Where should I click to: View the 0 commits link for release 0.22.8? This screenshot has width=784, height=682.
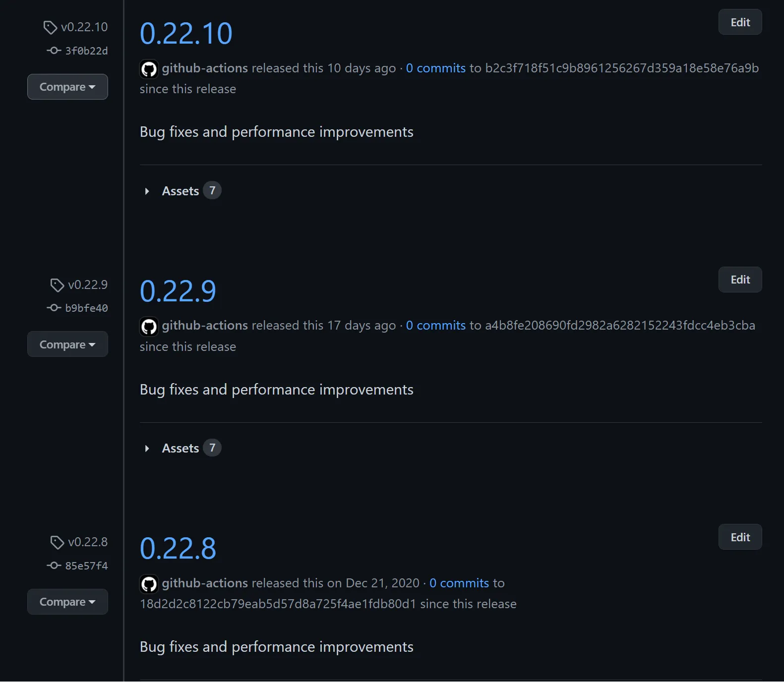(x=459, y=583)
